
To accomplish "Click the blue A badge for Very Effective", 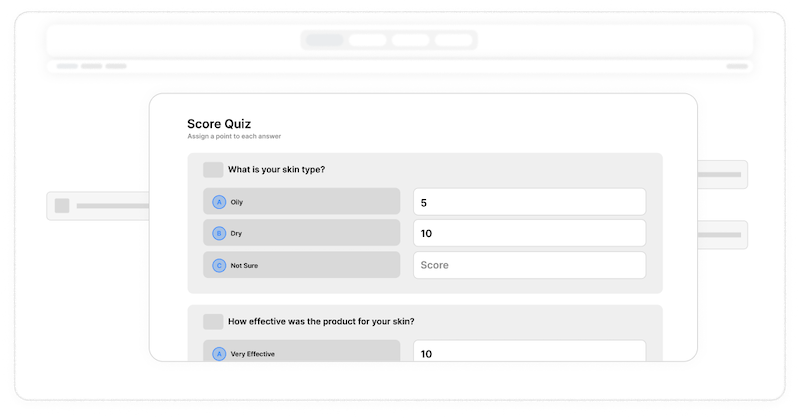I will tap(219, 353).
